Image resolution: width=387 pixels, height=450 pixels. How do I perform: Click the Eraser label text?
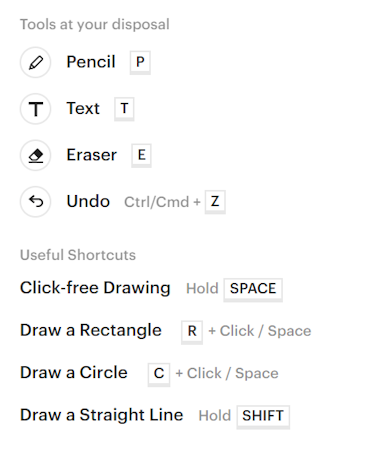pyautogui.click(x=92, y=155)
